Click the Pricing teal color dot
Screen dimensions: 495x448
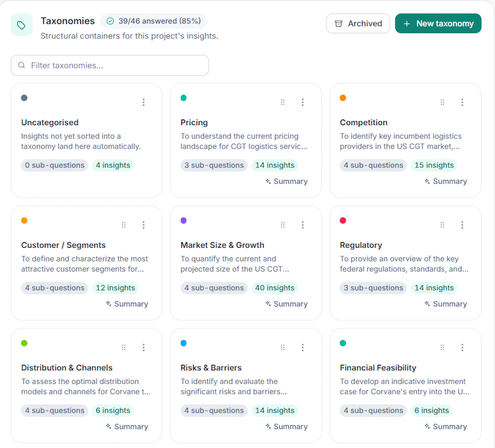(x=183, y=98)
